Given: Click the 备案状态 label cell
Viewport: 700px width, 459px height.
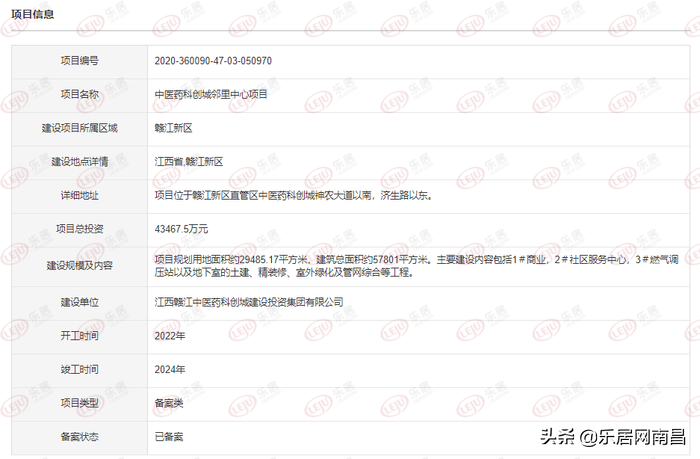Looking at the screenshot, I should [x=79, y=437].
